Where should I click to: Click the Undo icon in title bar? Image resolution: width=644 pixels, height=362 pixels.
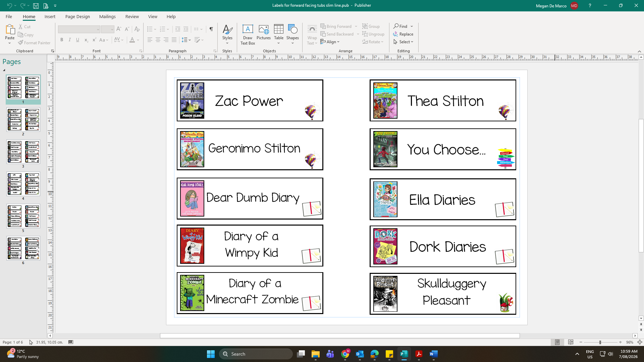point(9,5)
